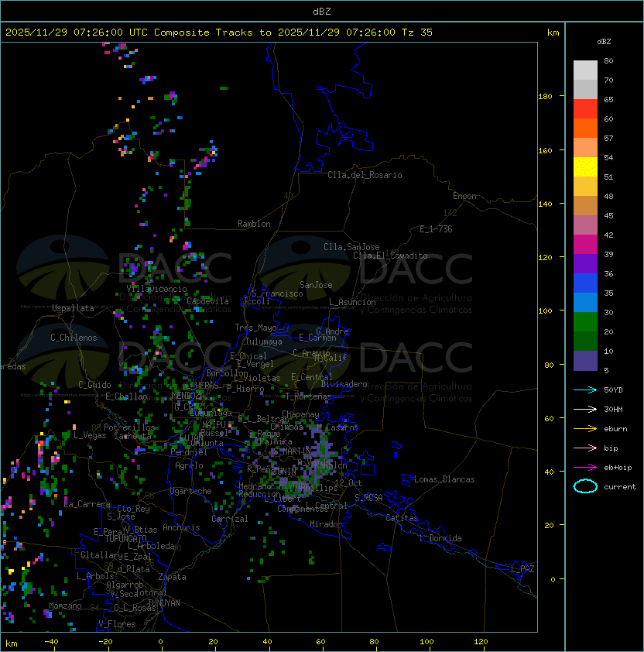The image size is (644, 652).
Task: Click the 100 km tick on vertical axis
Action: [545, 311]
